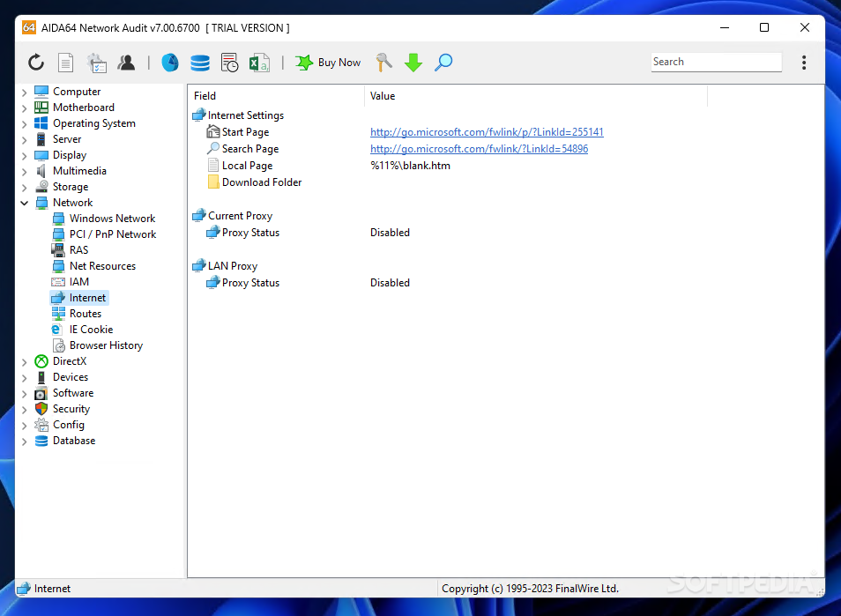Open the Search Page Microsoft link
The image size is (841, 616).
click(479, 149)
